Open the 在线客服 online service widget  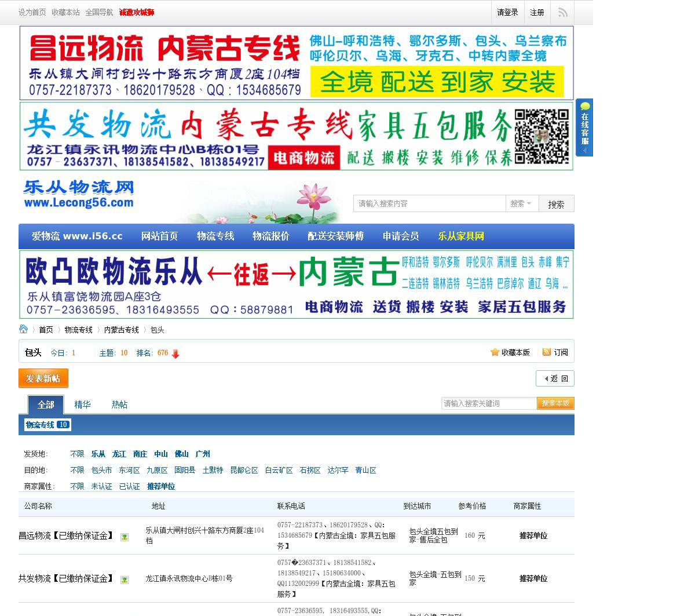584,127
